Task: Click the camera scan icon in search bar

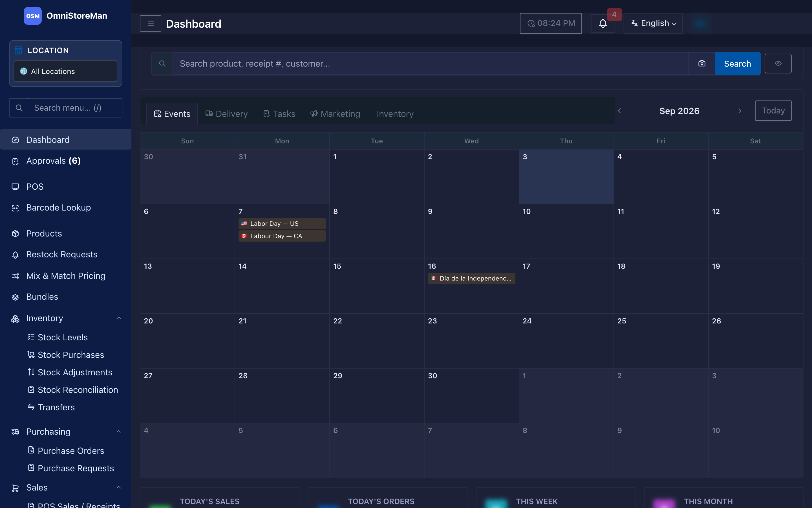Action: [x=701, y=63]
